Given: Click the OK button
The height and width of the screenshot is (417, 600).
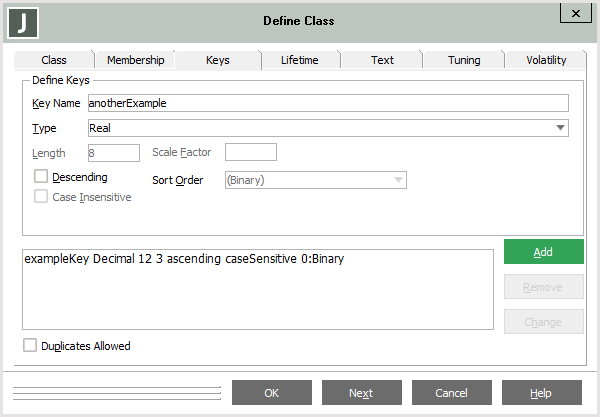Looking at the screenshot, I should click(x=272, y=393).
